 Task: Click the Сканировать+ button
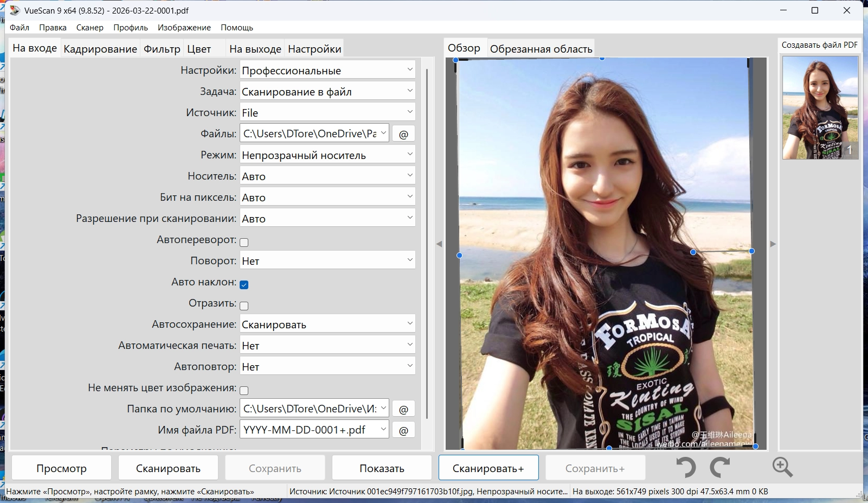pos(488,468)
